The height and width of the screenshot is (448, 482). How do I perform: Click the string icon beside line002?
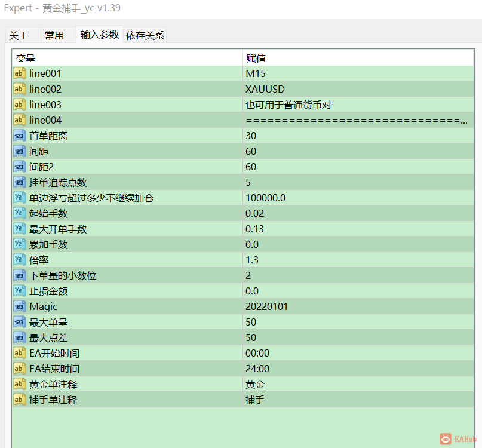point(19,89)
